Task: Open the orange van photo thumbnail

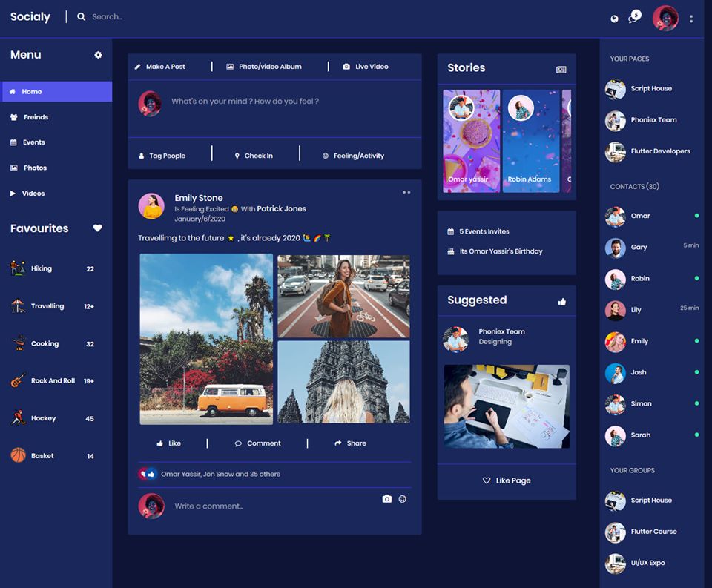Action: tap(206, 339)
